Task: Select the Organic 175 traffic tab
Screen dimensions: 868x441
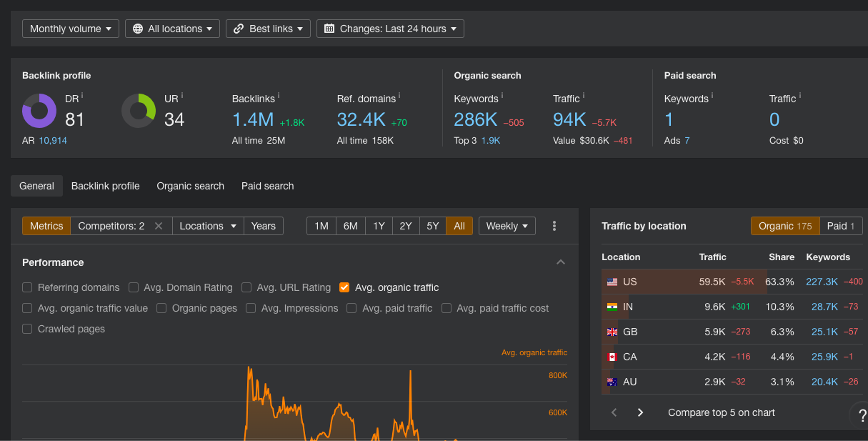Action: [x=785, y=226]
